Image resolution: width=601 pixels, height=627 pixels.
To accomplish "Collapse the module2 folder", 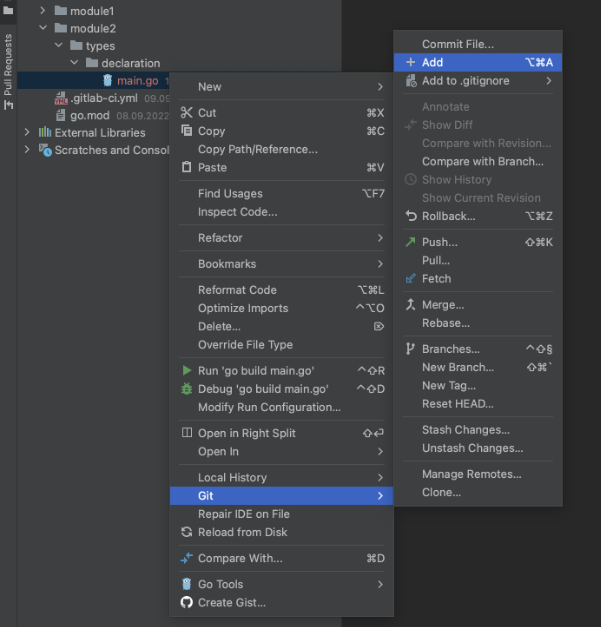I will pos(43,28).
